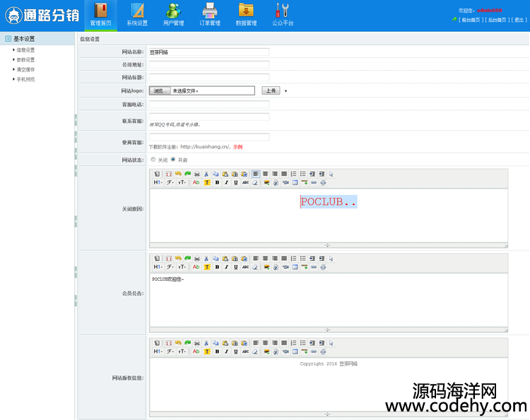Open H1 heading dropdown in 网站版权信息 editor

coord(158,351)
